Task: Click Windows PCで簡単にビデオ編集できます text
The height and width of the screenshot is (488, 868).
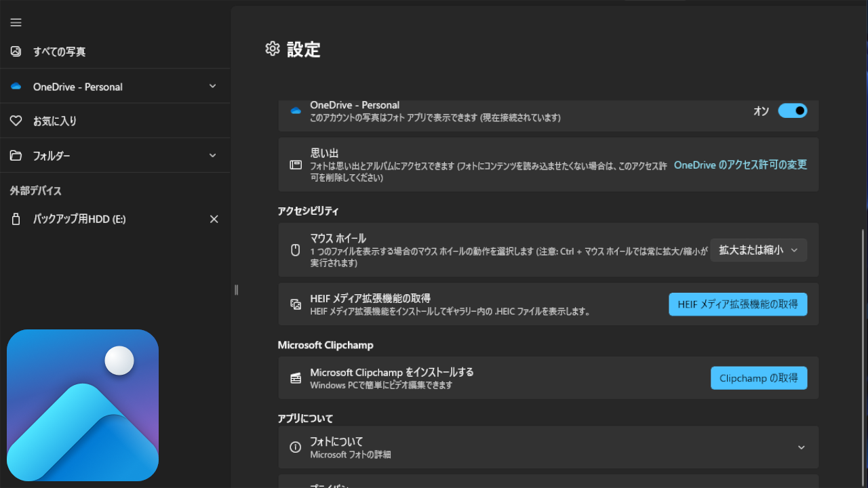Action: (381, 385)
